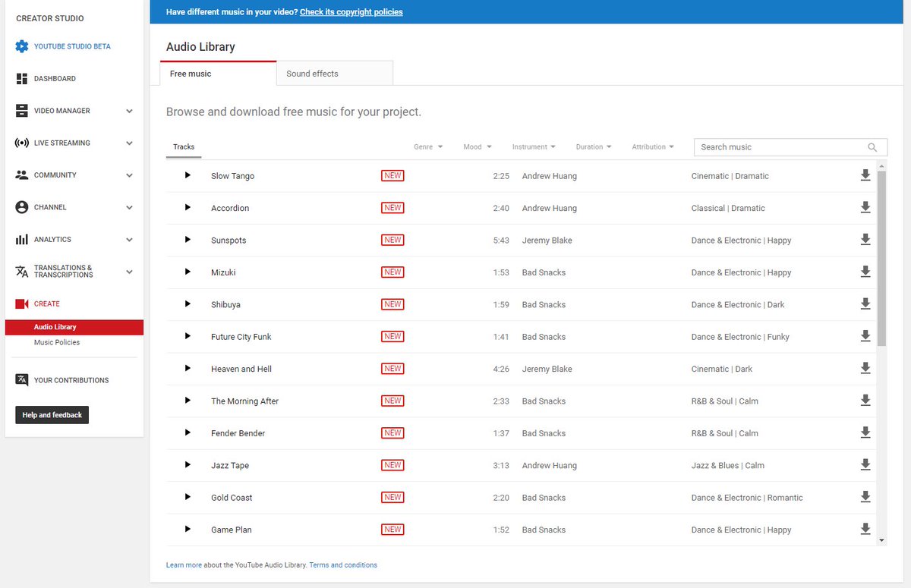Play the Accordion track

188,207
